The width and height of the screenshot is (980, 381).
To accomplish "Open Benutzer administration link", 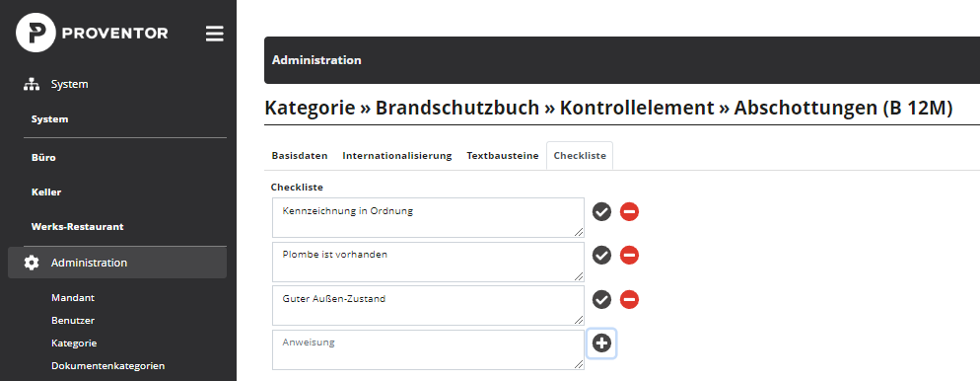I will point(73,321).
